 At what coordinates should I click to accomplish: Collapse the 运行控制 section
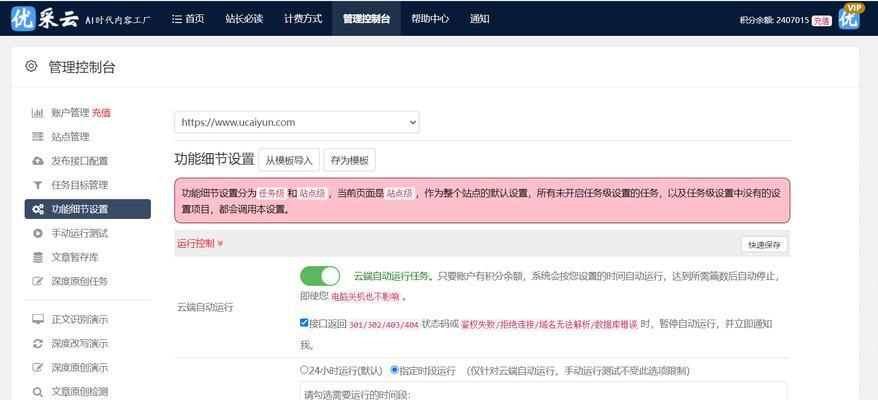click(x=200, y=244)
